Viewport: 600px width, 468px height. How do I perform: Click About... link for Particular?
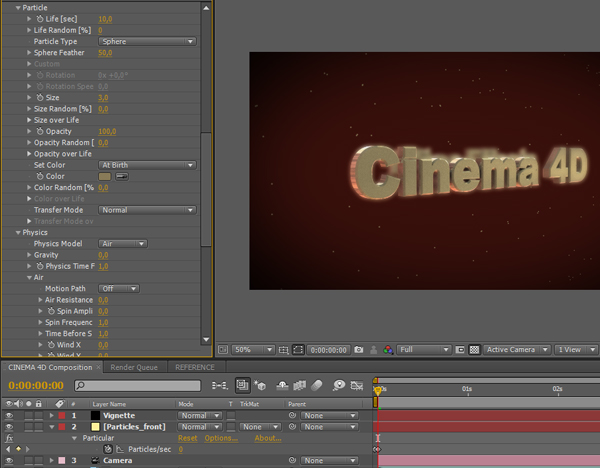point(268,438)
